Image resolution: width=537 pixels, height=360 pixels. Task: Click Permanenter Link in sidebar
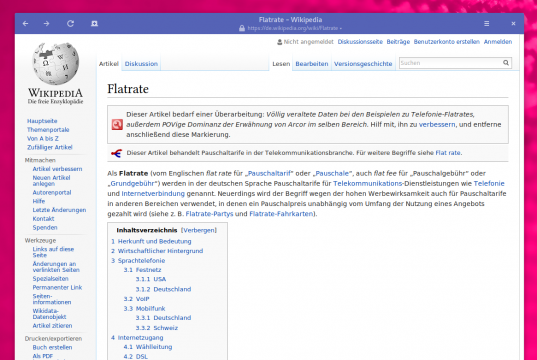(x=57, y=287)
